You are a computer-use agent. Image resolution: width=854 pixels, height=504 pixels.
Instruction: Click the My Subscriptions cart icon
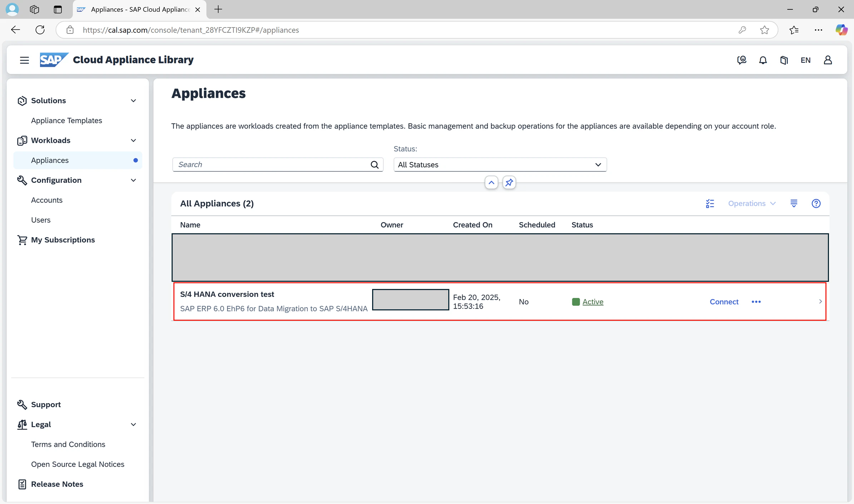pyautogui.click(x=22, y=240)
